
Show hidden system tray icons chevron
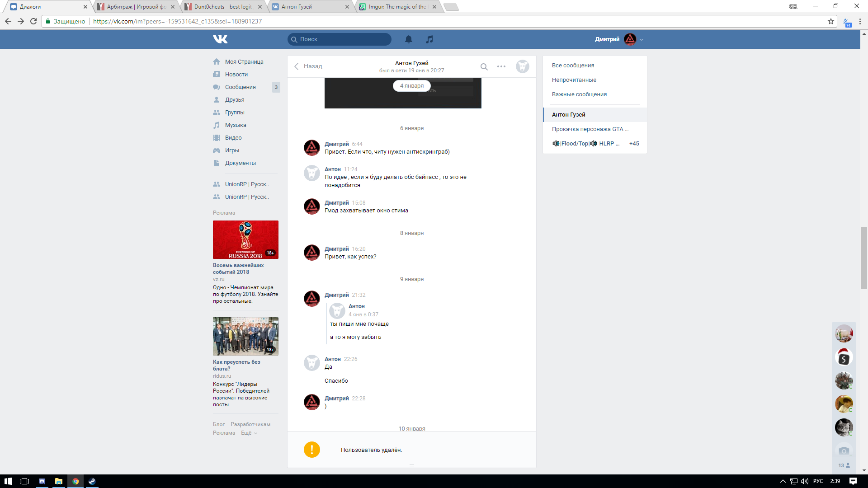click(x=783, y=481)
